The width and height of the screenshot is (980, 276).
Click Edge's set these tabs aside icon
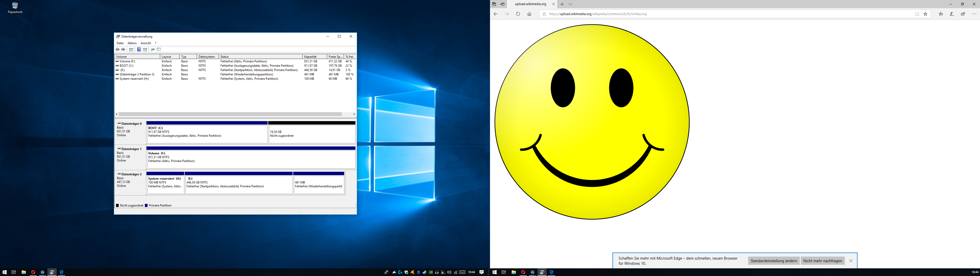point(503,4)
